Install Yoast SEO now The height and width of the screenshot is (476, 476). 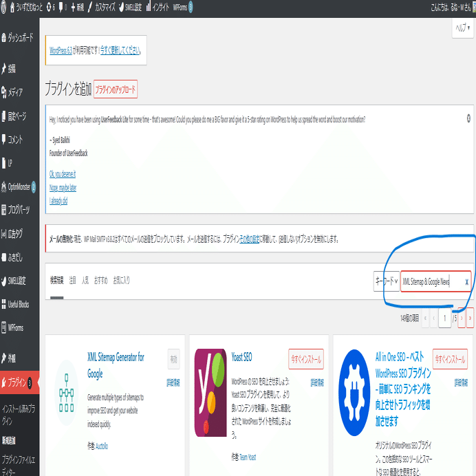click(306, 359)
